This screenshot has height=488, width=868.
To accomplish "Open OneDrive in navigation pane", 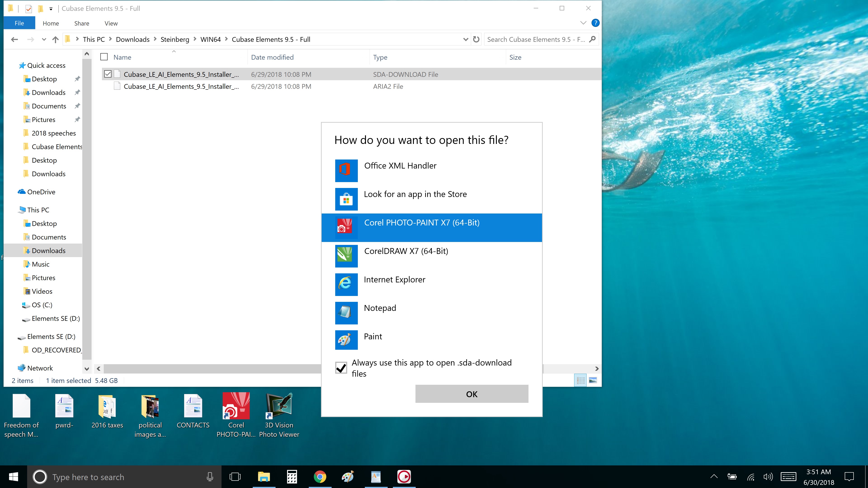I will (41, 192).
